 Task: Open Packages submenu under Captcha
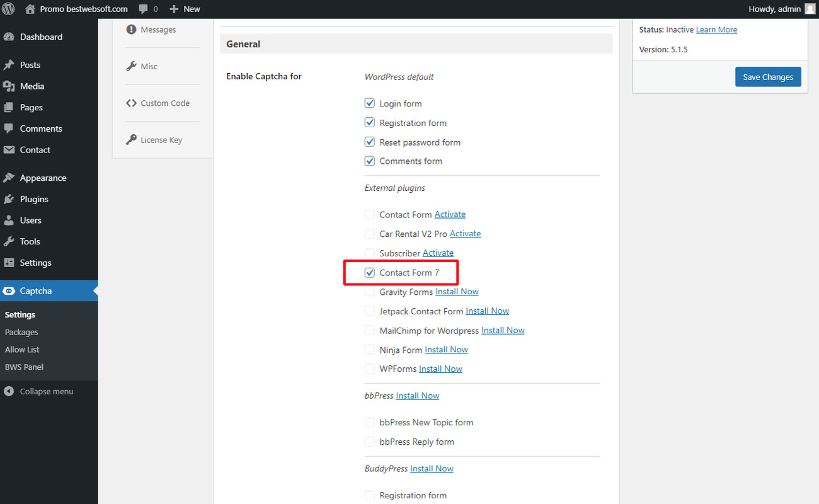21,332
